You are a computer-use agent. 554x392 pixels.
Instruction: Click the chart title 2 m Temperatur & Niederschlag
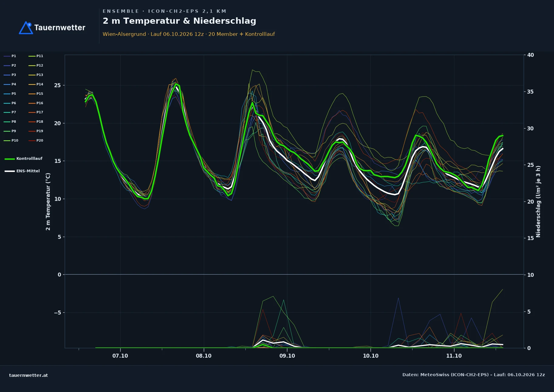click(180, 21)
